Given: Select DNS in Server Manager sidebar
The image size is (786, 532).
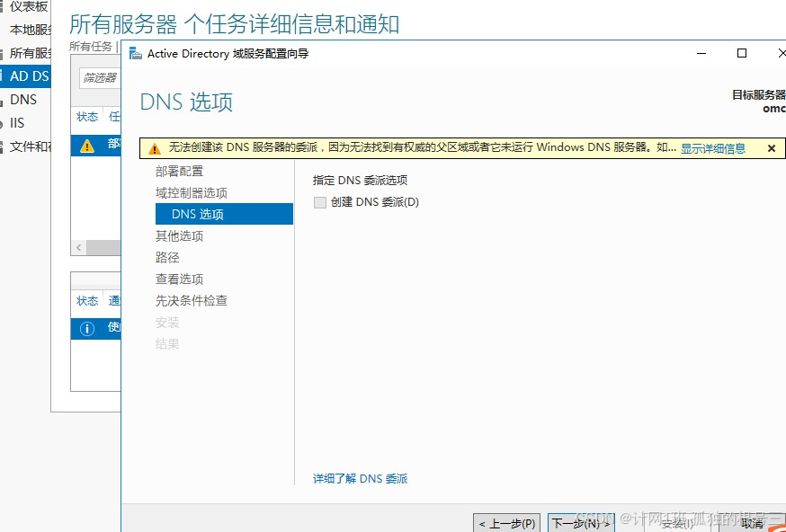Looking at the screenshot, I should point(25,100).
